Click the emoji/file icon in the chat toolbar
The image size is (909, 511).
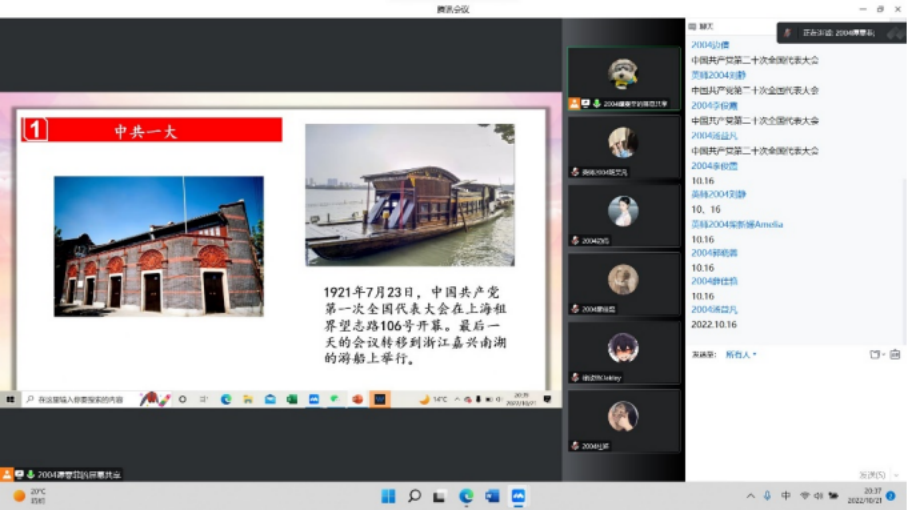(x=875, y=354)
